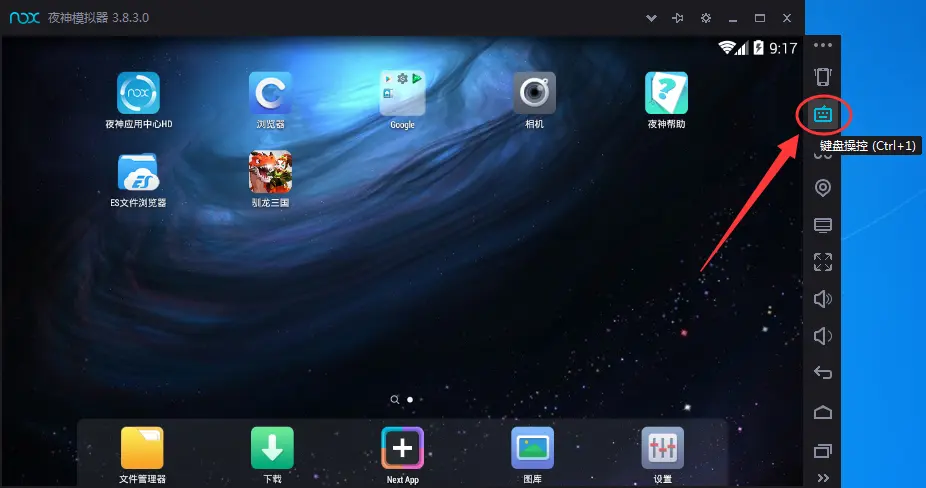Lower volume with the bottom speaker icon

823,336
